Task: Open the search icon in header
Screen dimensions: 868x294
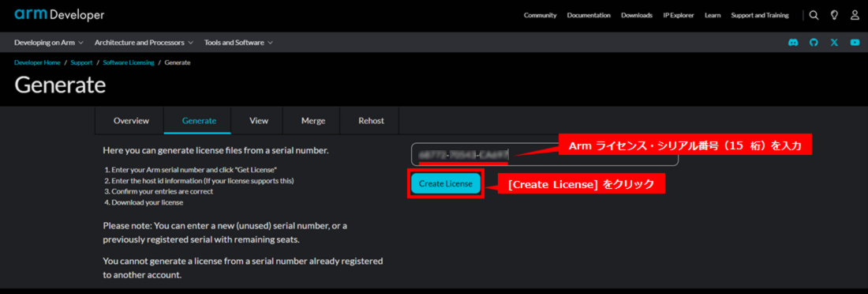Action: (x=814, y=16)
